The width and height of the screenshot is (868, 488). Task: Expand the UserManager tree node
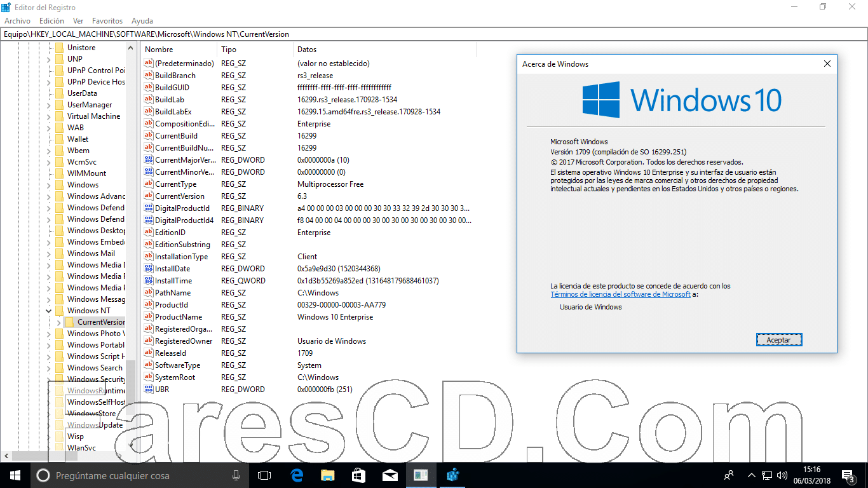(49, 105)
